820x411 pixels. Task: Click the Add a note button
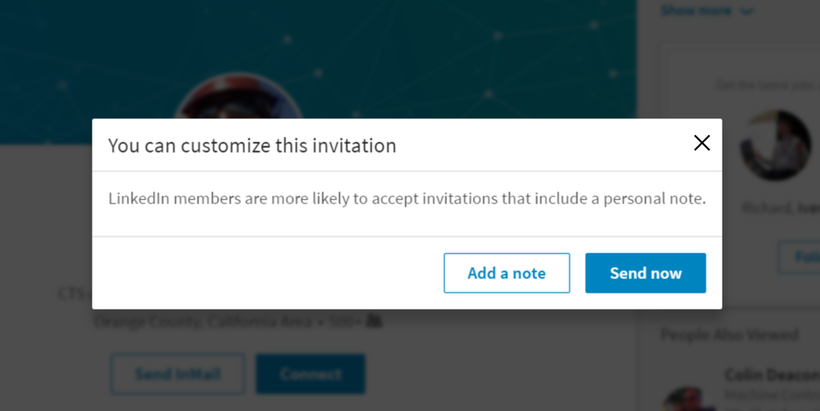(x=507, y=273)
